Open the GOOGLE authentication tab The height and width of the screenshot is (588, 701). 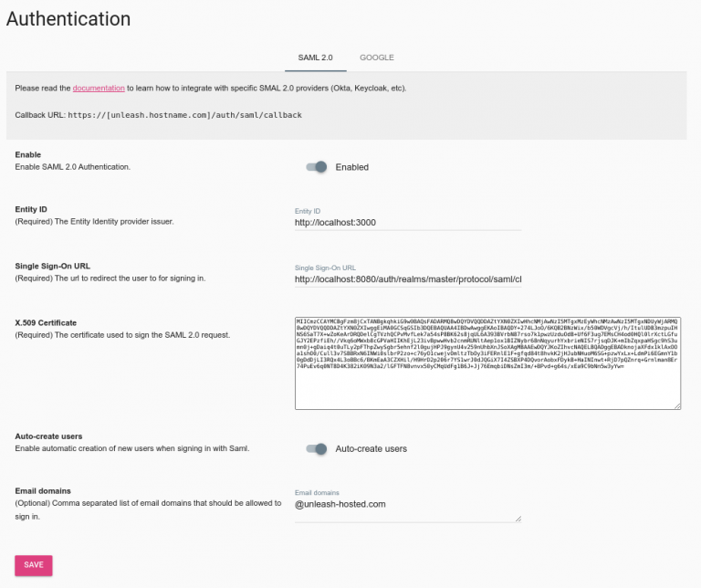pyautogui.click(x=376, y=58)
